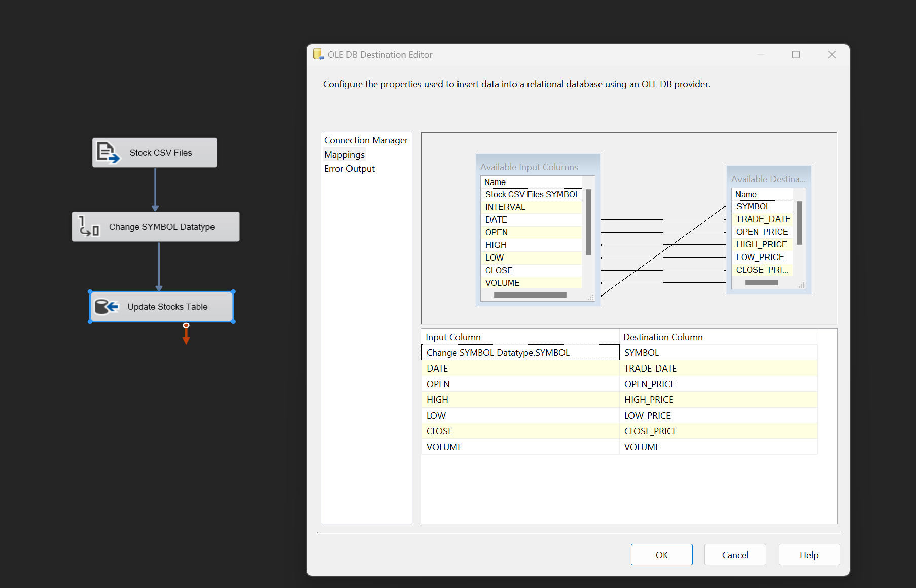Viewport: 916px width, 588px height.
Task: Open input column dropdown for SYMBOL mapping
Action: (x=520, y=353)
